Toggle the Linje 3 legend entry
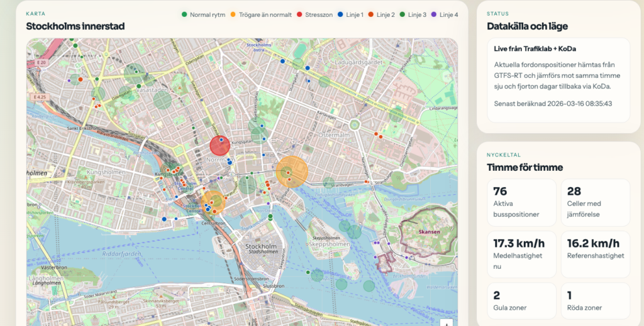Viewport: 644px width, 326px height. 413,14
